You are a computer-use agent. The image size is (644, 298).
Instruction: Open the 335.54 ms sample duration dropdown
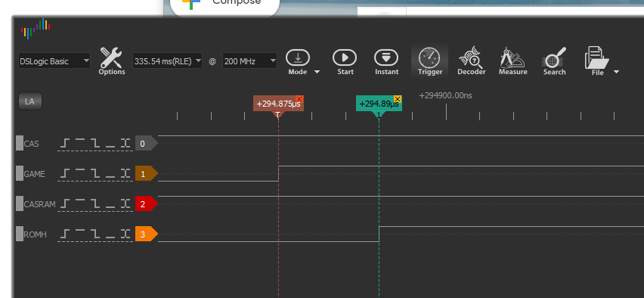(x=167, y=61)
